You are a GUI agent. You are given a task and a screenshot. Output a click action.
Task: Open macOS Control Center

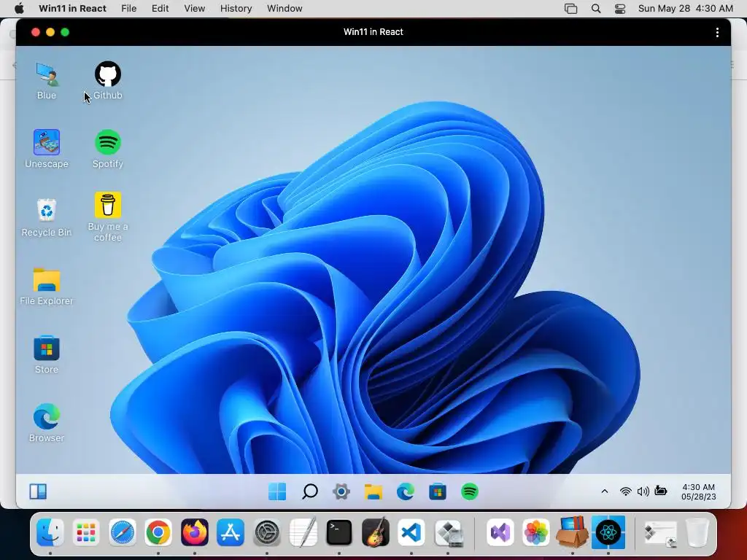[620, 9]
